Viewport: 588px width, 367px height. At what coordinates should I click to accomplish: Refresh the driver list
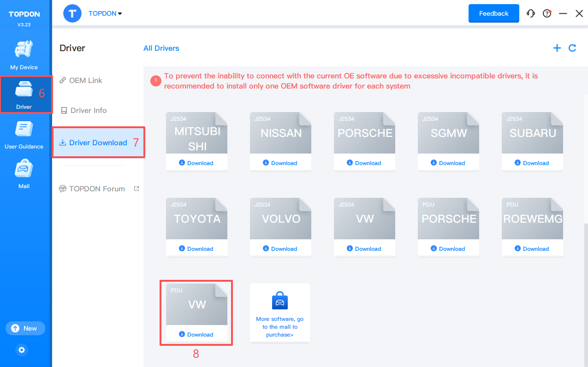[x=572, y=48]
